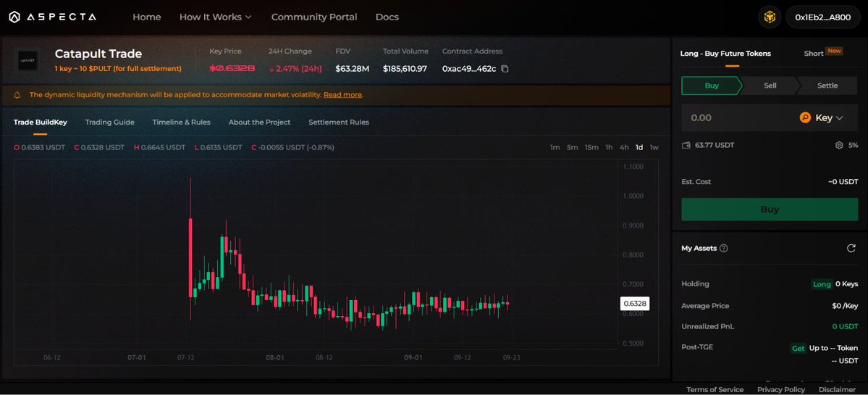Switch to the Short tab
868x395 pixels.
pyautogui.click(x=814, y=54)
